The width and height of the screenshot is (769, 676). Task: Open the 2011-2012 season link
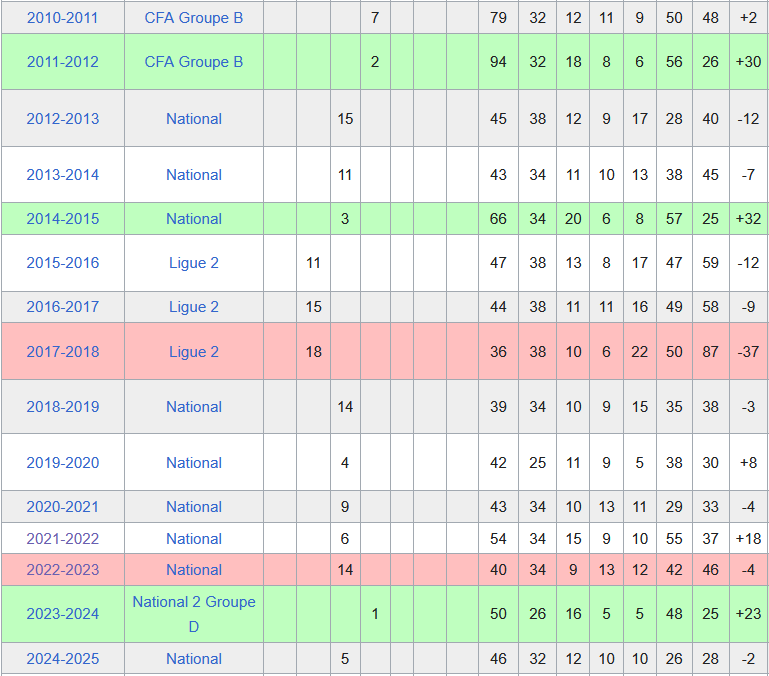pos(62,62)
